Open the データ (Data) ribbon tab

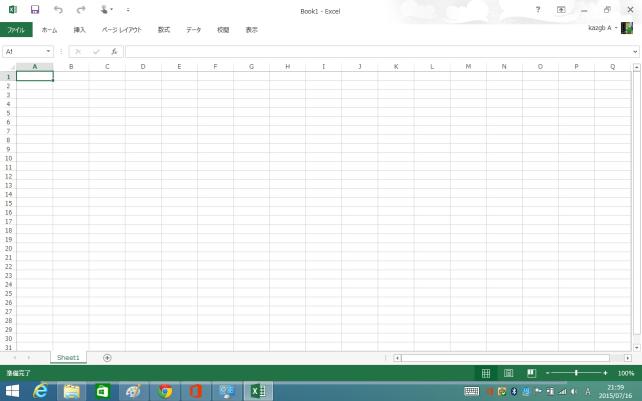(x=193, y=30)
